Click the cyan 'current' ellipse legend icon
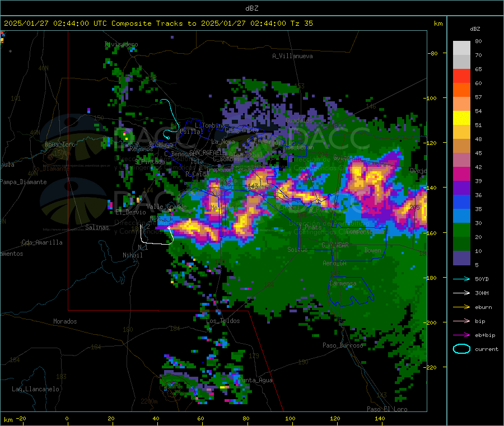This screenshot has width=504, height=426. [461, 349]
